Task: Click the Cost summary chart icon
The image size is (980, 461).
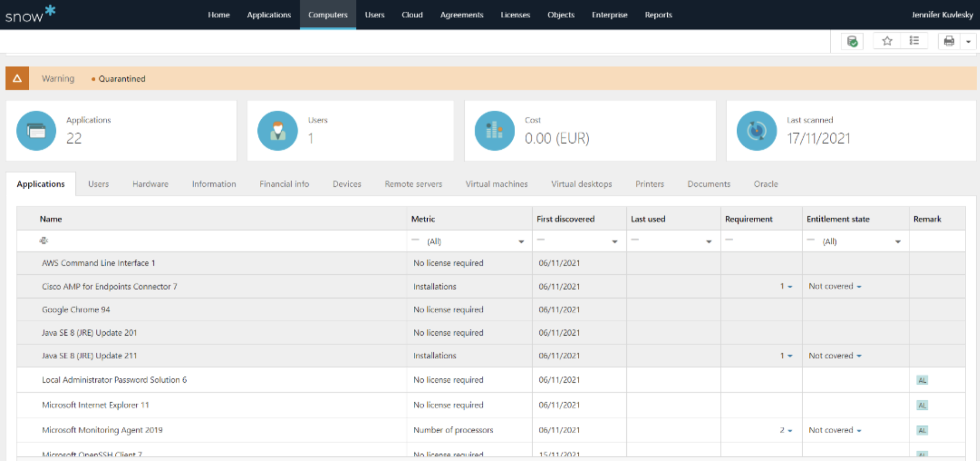Action: 495,131
